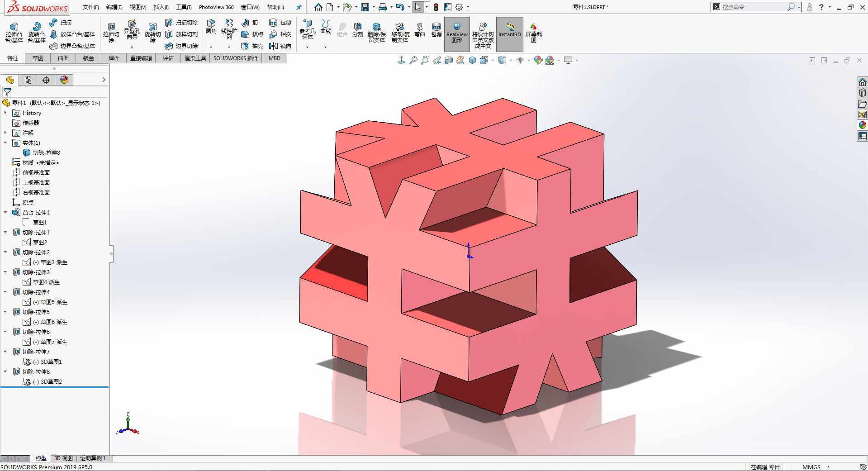The image size is (868, 471).
Task: Click the Rebuild traffic light icon
Action: coord(436,7)
